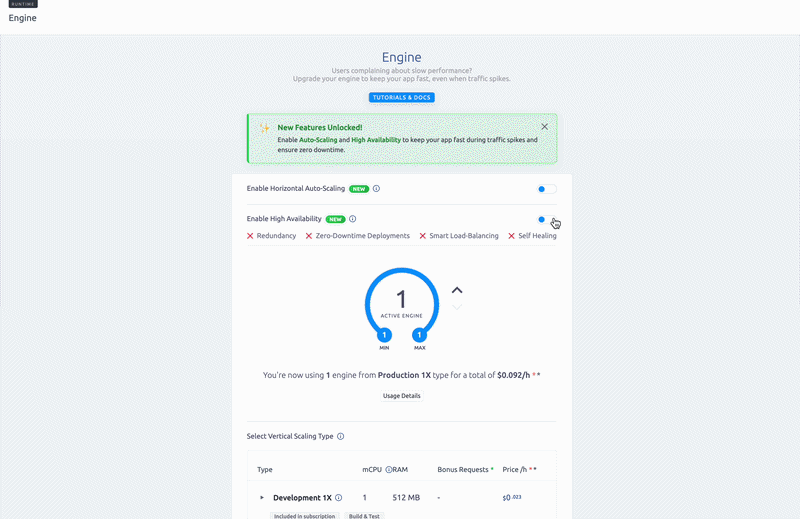
Task: Click the Build & Test tag
Action: [x=364, y=516]
